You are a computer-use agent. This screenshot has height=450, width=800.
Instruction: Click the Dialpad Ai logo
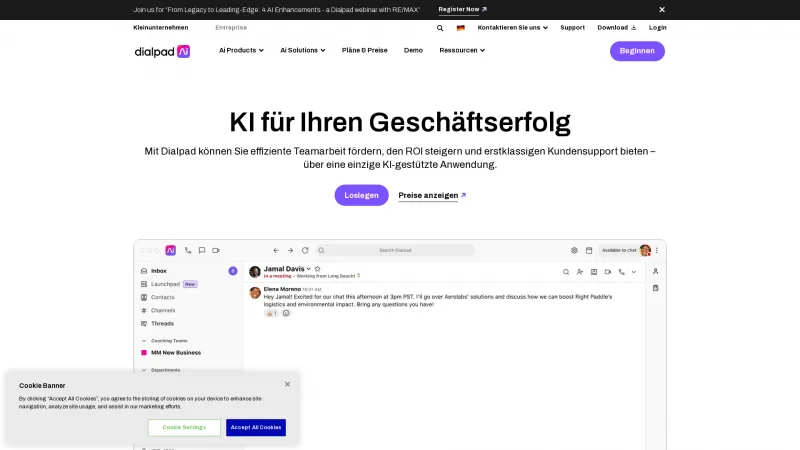162,51
